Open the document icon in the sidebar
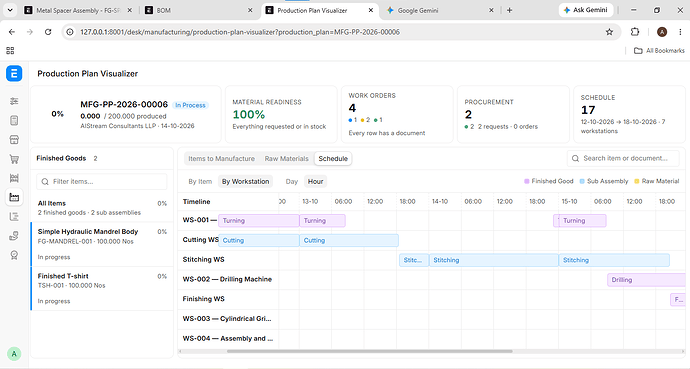The image size is (690, 369). coord(14,121)
